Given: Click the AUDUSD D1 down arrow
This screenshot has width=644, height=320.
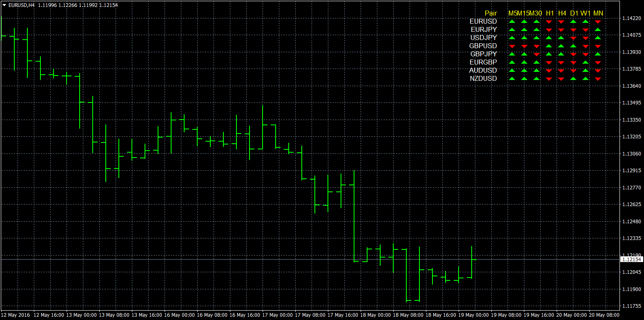Looking at the screenshot, I should point(573,71).
